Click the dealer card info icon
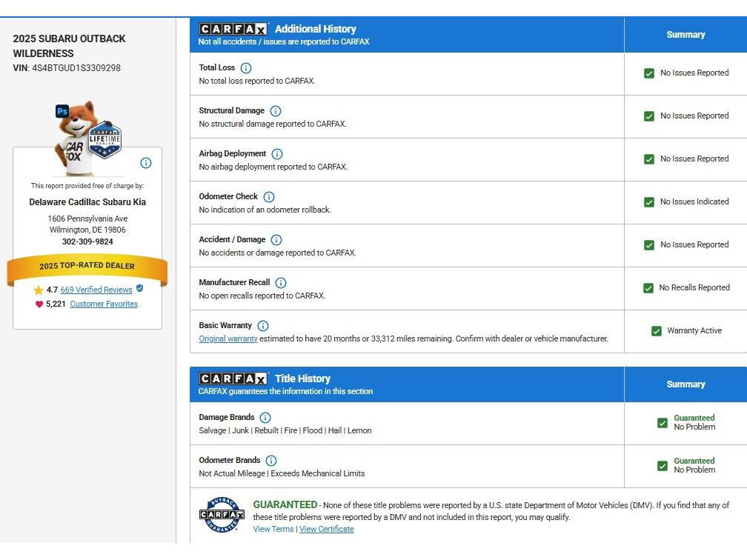Viewport: 747px width, 560px height. click(x=146, y=163)
